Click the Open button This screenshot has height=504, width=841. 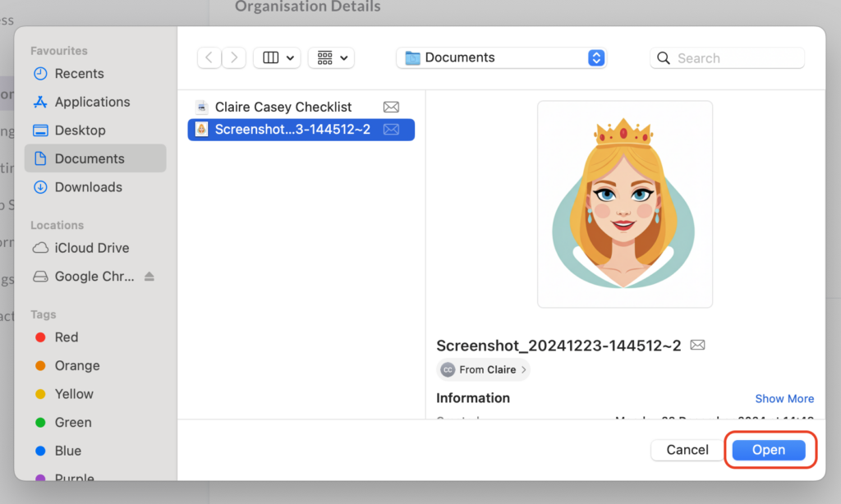769,450
